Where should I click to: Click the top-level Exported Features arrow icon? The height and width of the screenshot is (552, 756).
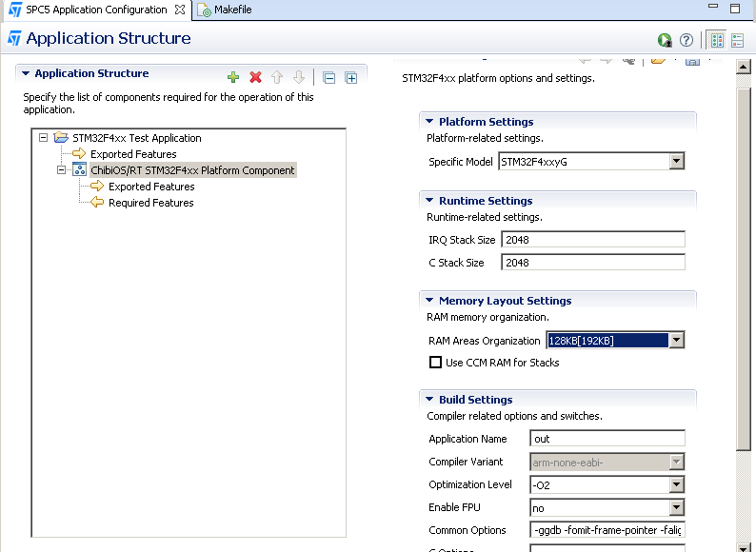pyautogui.click(x=79, y=153)
